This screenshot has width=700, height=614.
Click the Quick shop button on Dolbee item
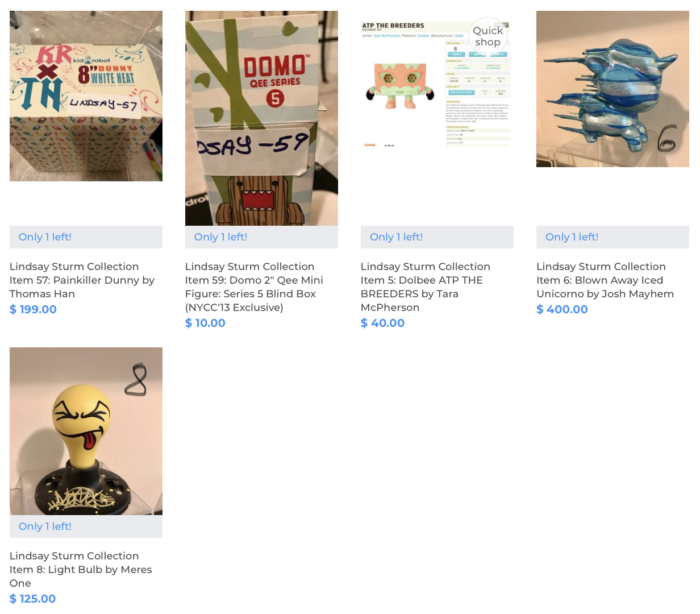coord(488,36)
